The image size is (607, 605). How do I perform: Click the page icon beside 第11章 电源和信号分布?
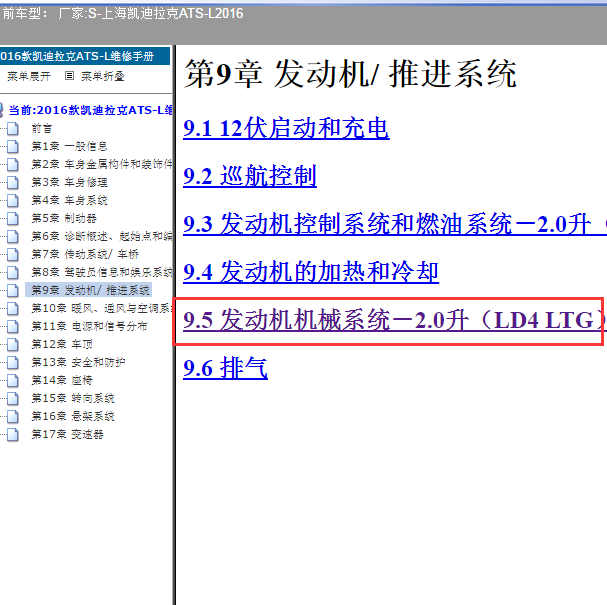click(12, 326)
